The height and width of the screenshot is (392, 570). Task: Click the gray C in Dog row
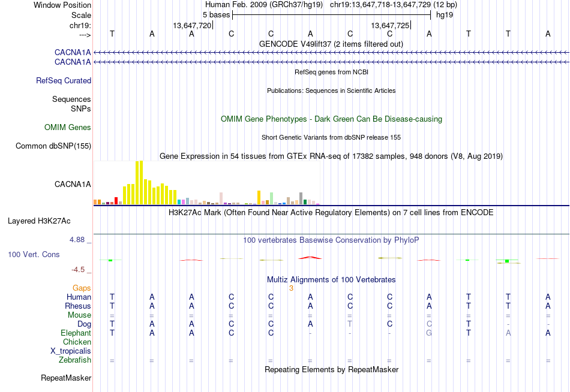pyautogui.click(x=429, y=324)
